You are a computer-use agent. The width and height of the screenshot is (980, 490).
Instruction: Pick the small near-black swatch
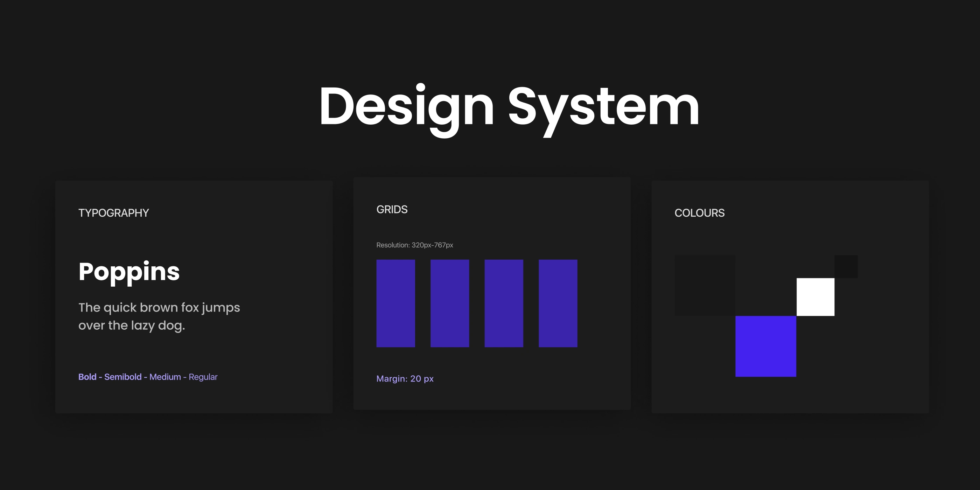[x=846, y=266]
